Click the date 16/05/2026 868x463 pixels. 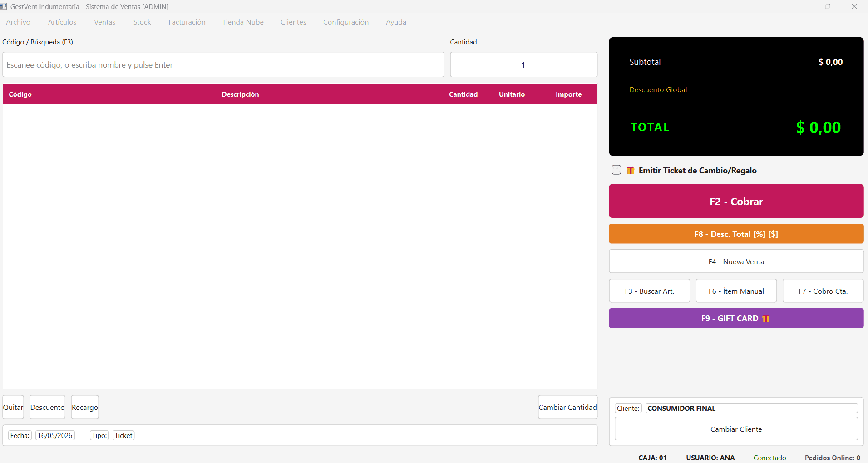(x=55, y=435)
